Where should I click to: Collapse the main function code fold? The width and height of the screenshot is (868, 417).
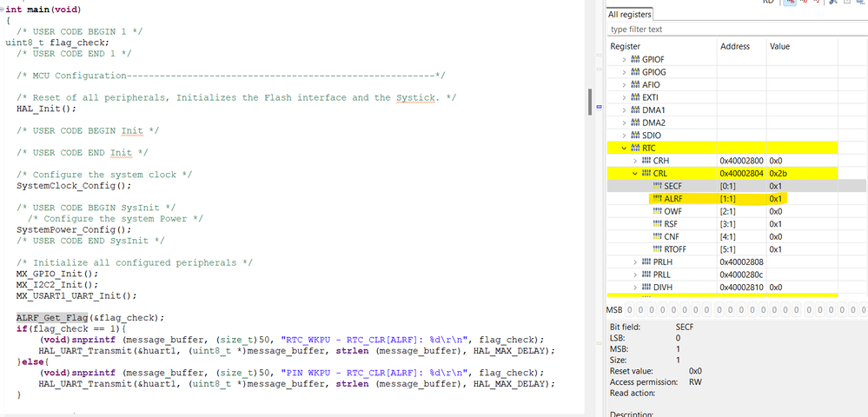3,10
